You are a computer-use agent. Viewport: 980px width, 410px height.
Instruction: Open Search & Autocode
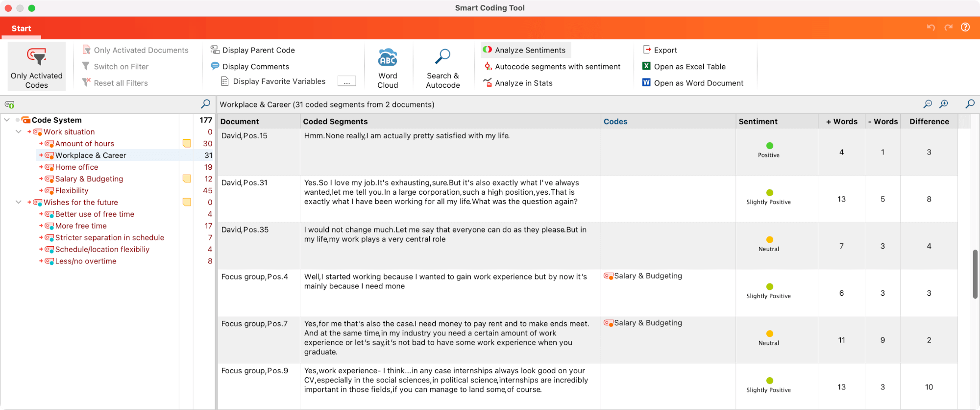442,67
